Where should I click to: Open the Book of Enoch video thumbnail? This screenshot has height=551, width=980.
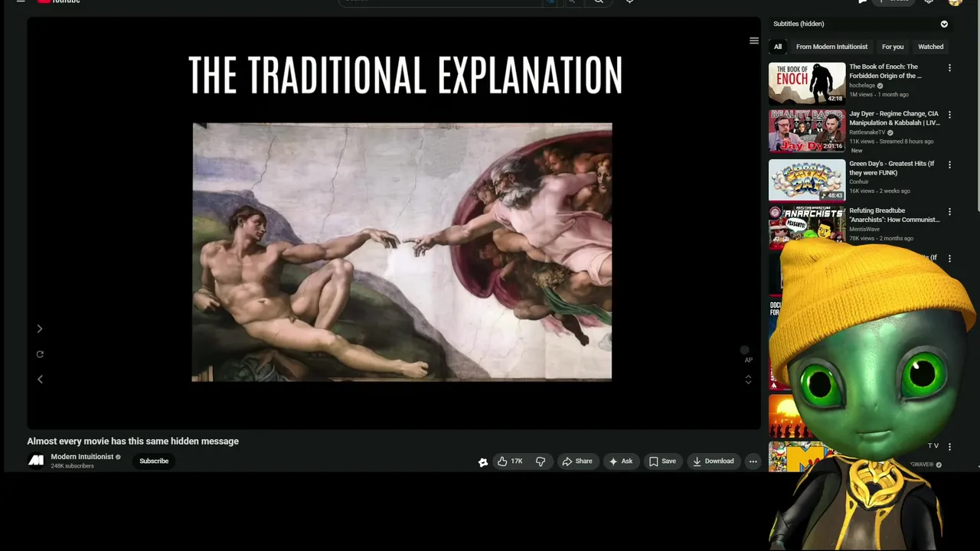click(x=807, y=83)
